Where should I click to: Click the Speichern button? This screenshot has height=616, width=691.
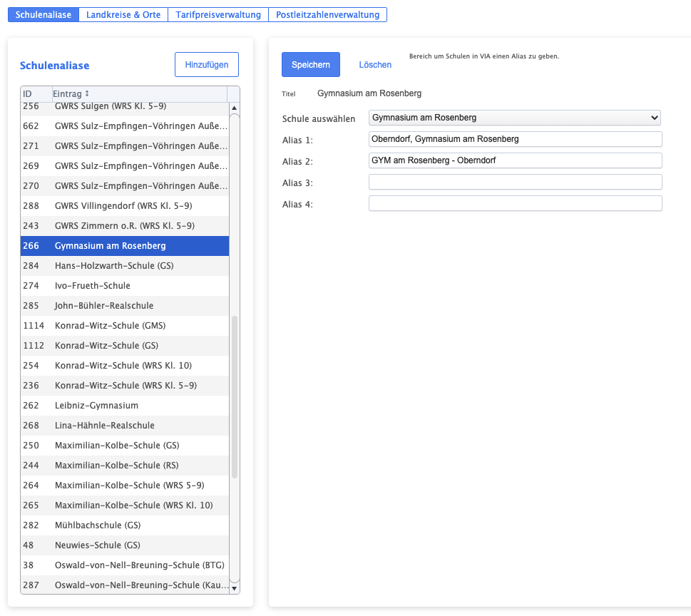(x=310, y=65)
